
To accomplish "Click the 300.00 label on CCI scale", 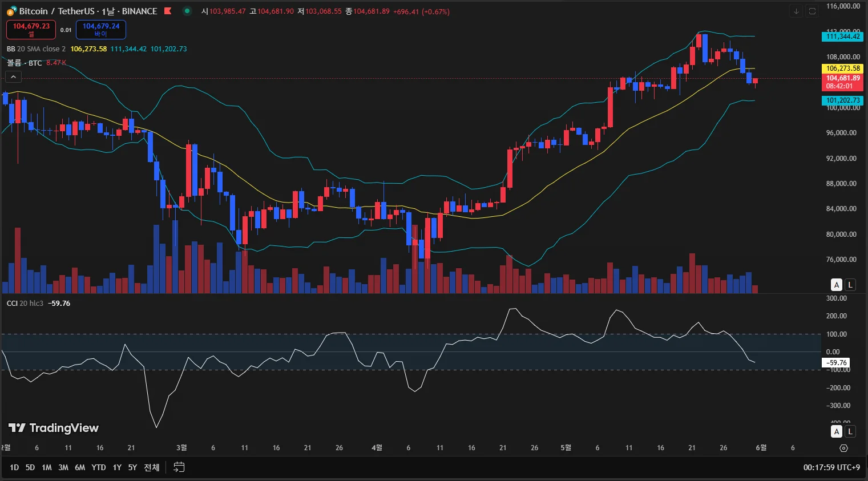I will pyautogui.click(x=837, y=298).
